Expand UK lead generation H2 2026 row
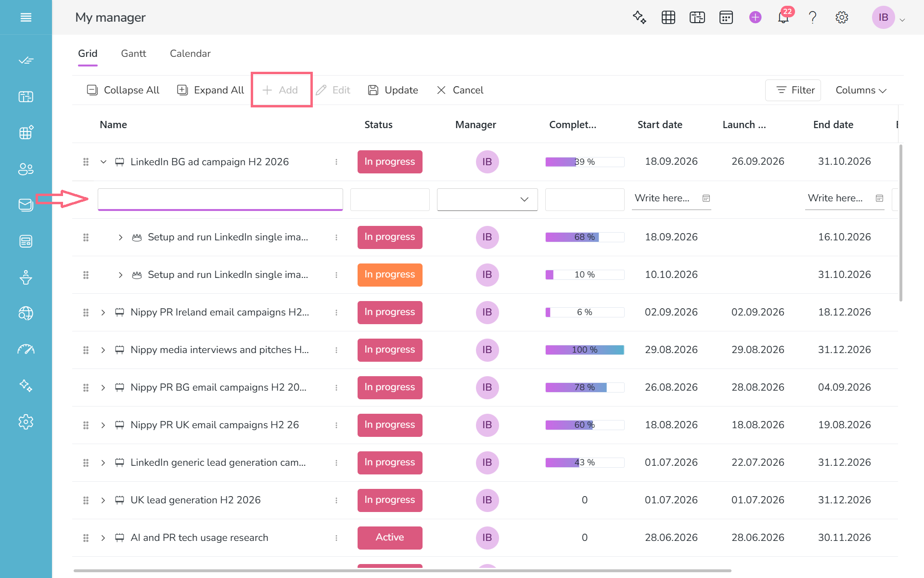Viewport: 924px width, 578px height. tap(103, 500)
